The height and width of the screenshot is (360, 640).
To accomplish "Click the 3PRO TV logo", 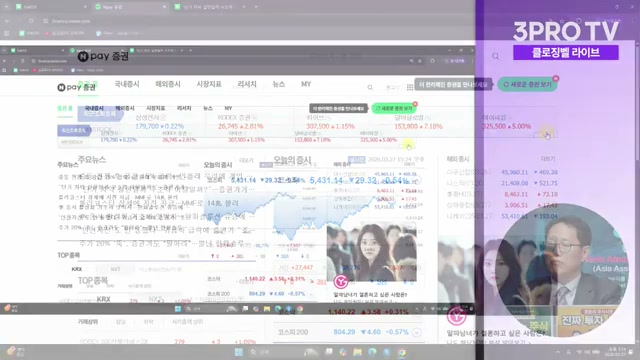I will [566, 31].
